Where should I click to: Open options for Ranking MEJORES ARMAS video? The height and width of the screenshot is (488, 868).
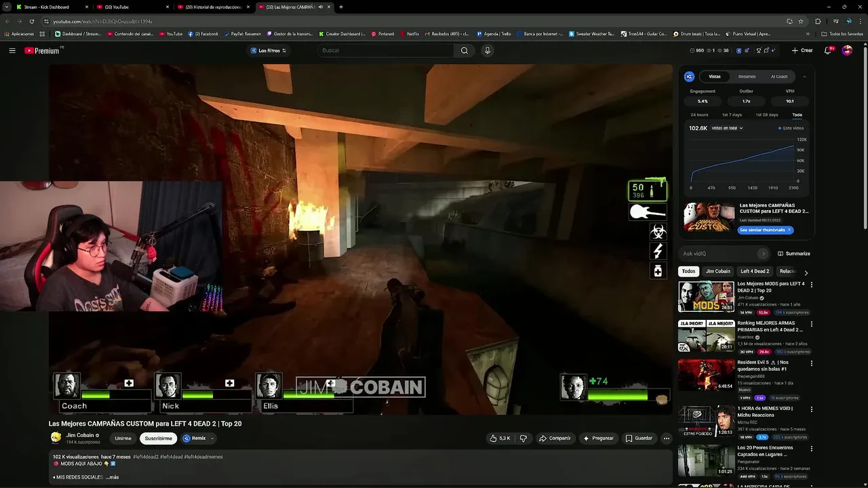(x=811, y=324)
